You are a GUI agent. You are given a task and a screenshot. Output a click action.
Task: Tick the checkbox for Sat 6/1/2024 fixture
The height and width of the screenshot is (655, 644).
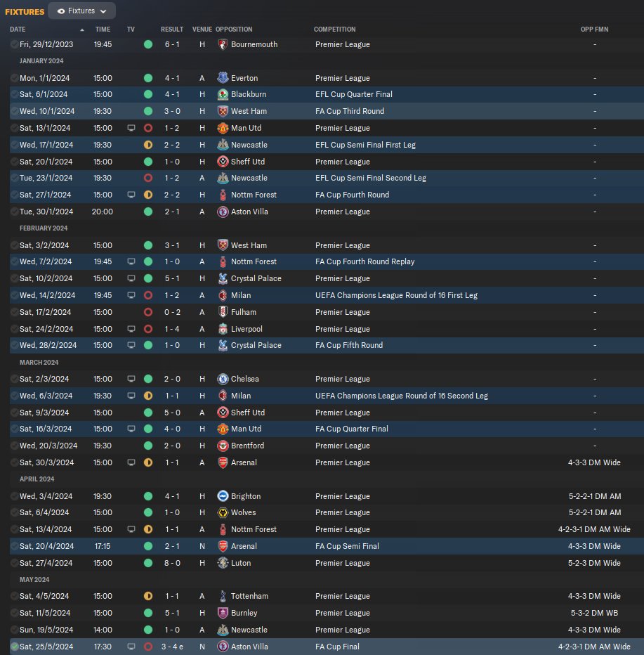pos(14,94)
